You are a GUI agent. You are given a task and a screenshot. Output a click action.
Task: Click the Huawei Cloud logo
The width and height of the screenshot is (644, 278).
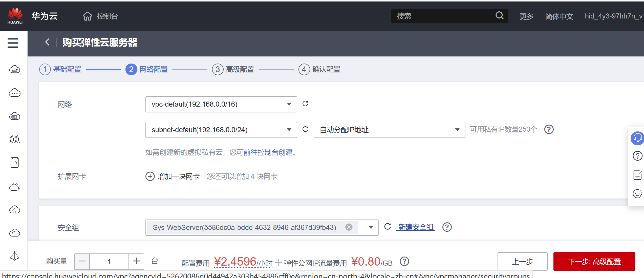(15, 16)
